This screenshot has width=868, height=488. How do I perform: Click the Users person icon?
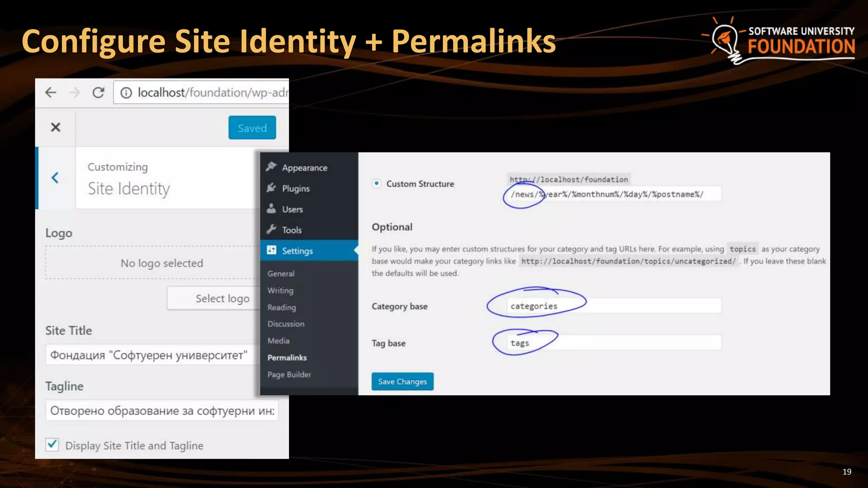click(271, 208)
